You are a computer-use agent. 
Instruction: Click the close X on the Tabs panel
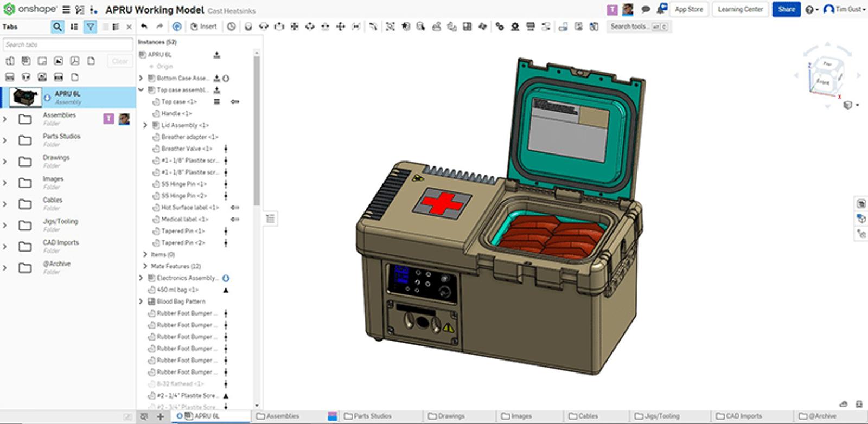(129, 27)
